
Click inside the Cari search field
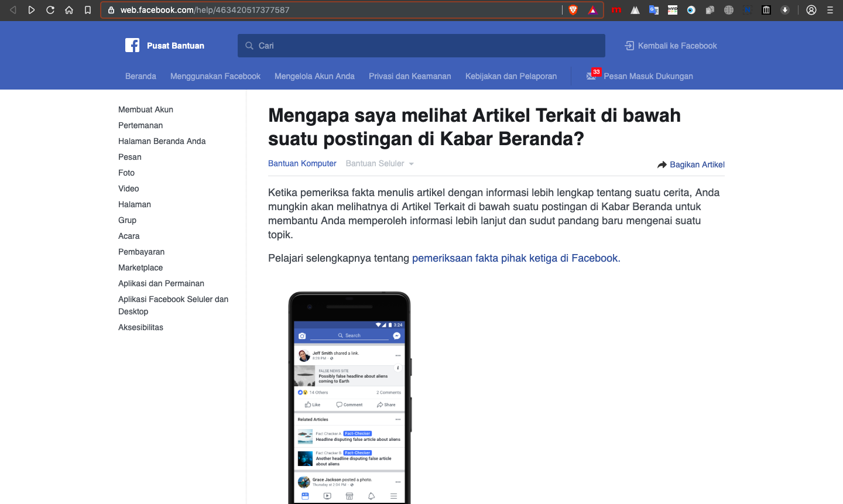click(421, 45)
